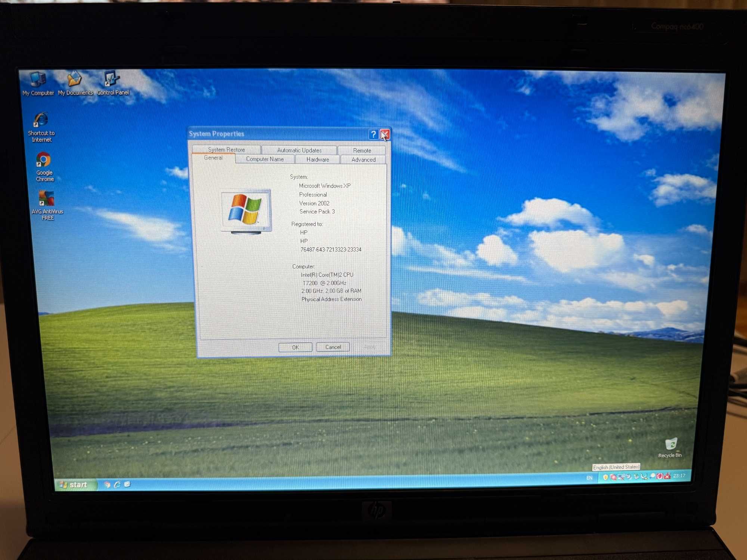Click the 'Intel(R) Core(TM)2 CPU' text
747x560 pixels.
327,274
